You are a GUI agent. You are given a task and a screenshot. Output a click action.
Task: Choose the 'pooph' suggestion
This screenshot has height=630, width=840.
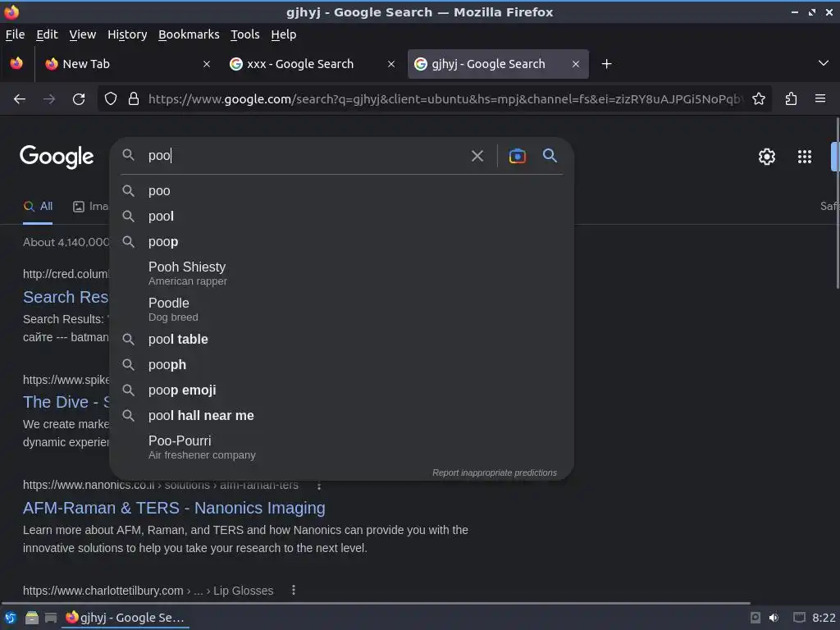[x=341, y=365]
